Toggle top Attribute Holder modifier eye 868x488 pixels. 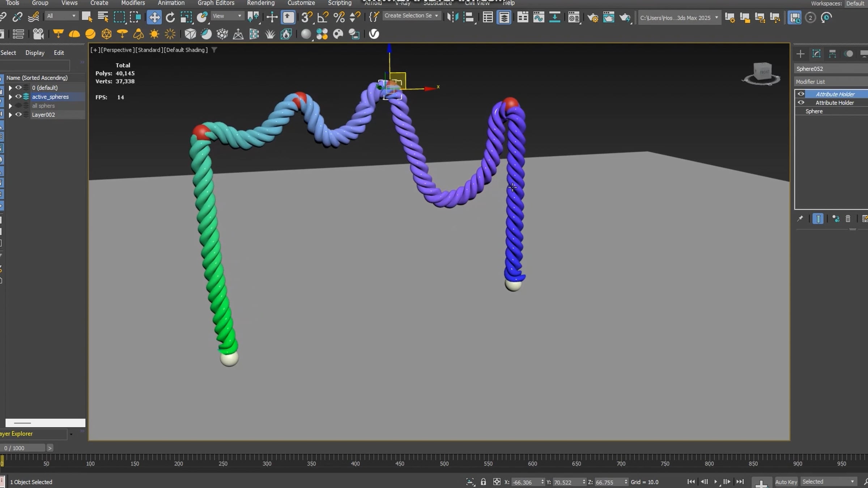801,94
